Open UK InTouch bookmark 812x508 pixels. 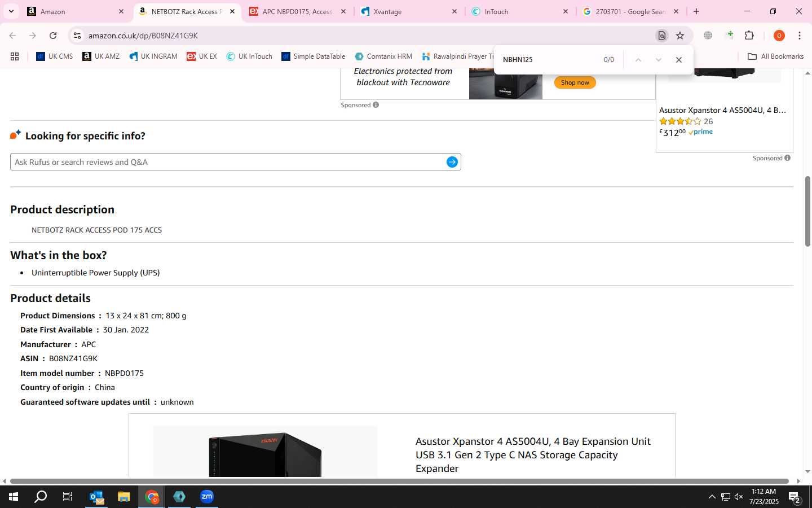point(249,56)
